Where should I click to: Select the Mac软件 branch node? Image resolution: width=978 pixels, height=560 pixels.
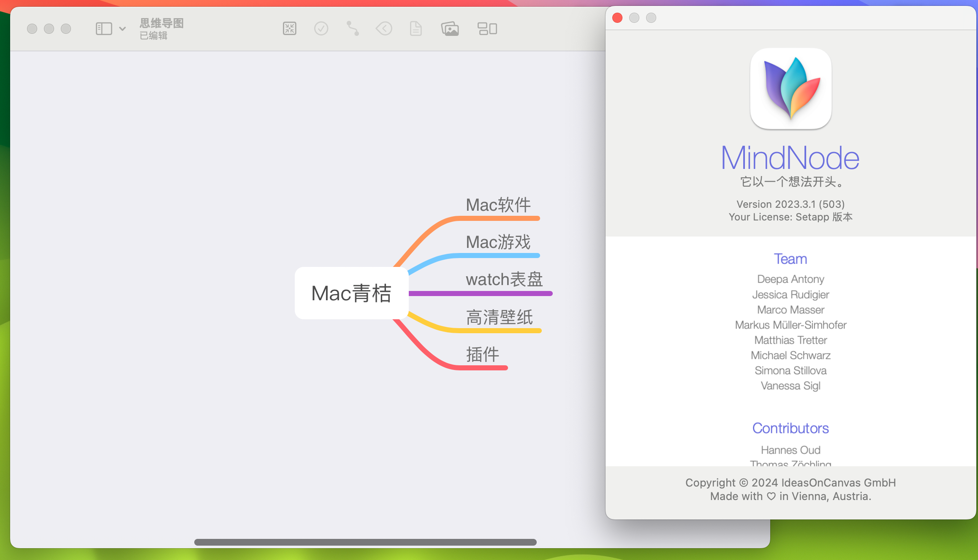(498, 205)
